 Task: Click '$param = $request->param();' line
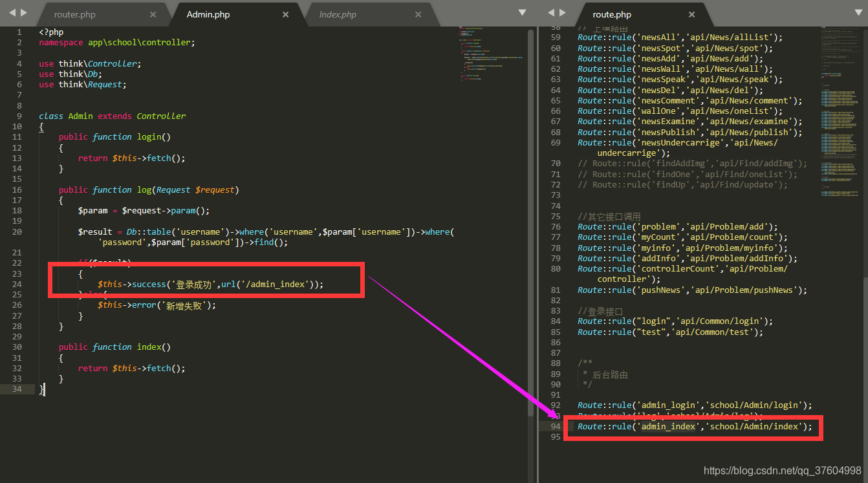(x=144, y=210)
